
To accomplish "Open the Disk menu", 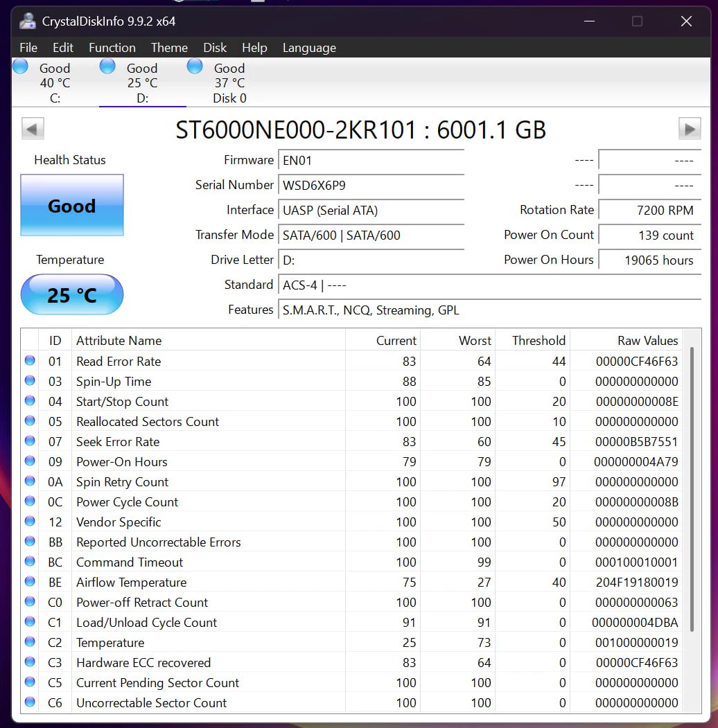I will tap(215, 48).
